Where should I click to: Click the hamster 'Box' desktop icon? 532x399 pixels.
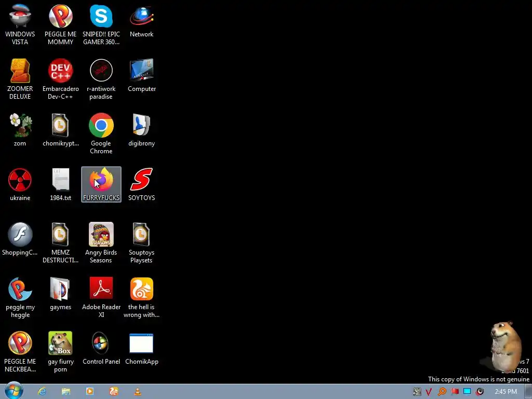(x=60, y=352)
